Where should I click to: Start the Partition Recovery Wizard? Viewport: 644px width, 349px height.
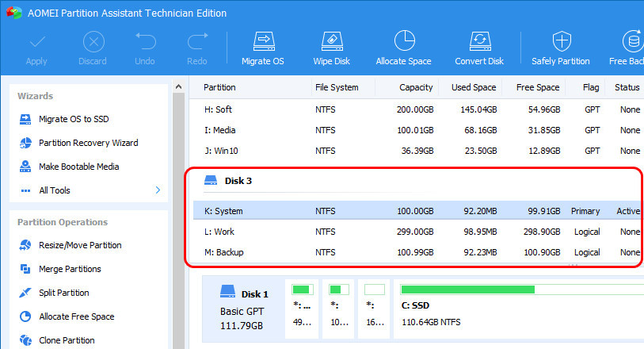click(x=88, y=143)
